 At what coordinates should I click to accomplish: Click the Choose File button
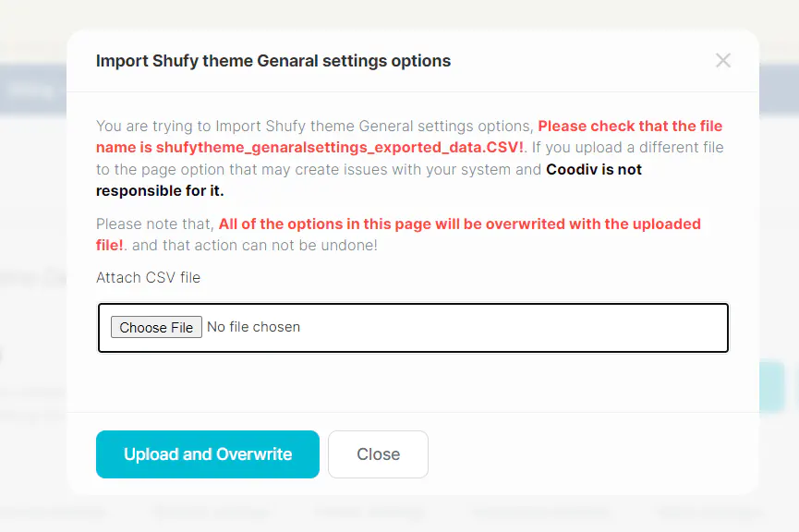click(156, 327)
